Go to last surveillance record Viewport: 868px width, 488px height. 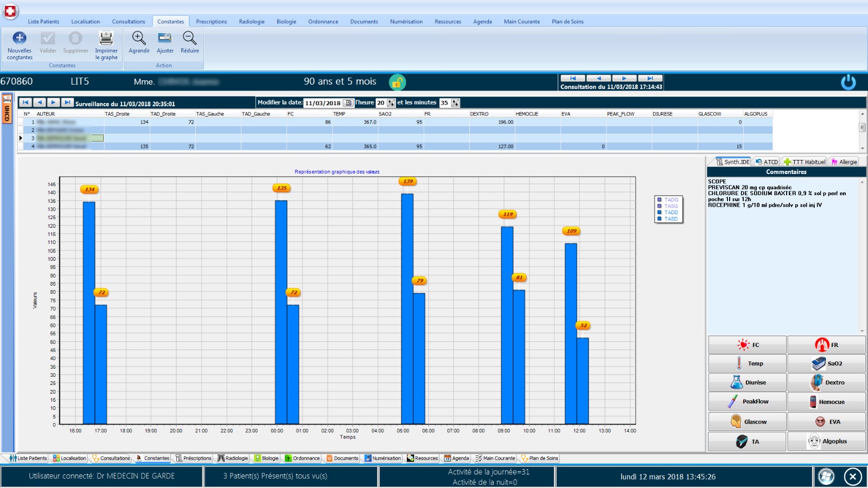67,102
